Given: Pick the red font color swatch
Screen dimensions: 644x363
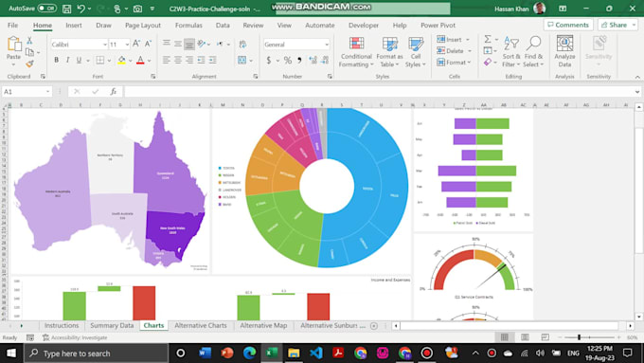Looking at the screenshot, I should click(140, 61).
